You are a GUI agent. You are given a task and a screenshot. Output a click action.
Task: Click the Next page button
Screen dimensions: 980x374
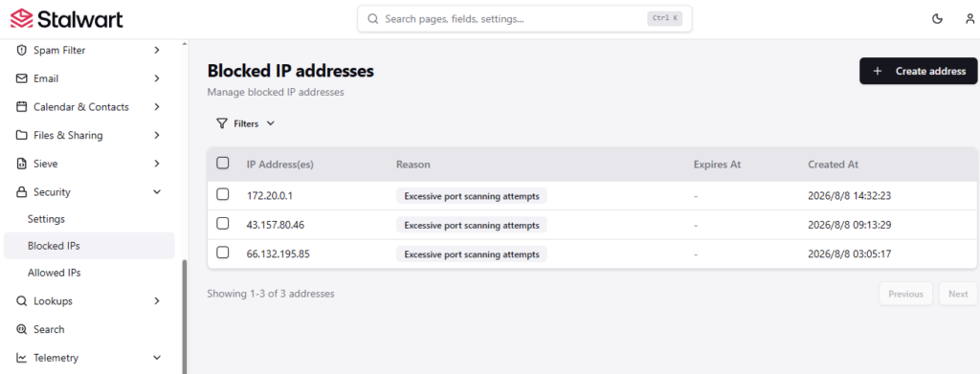click(x=958, y=294)
